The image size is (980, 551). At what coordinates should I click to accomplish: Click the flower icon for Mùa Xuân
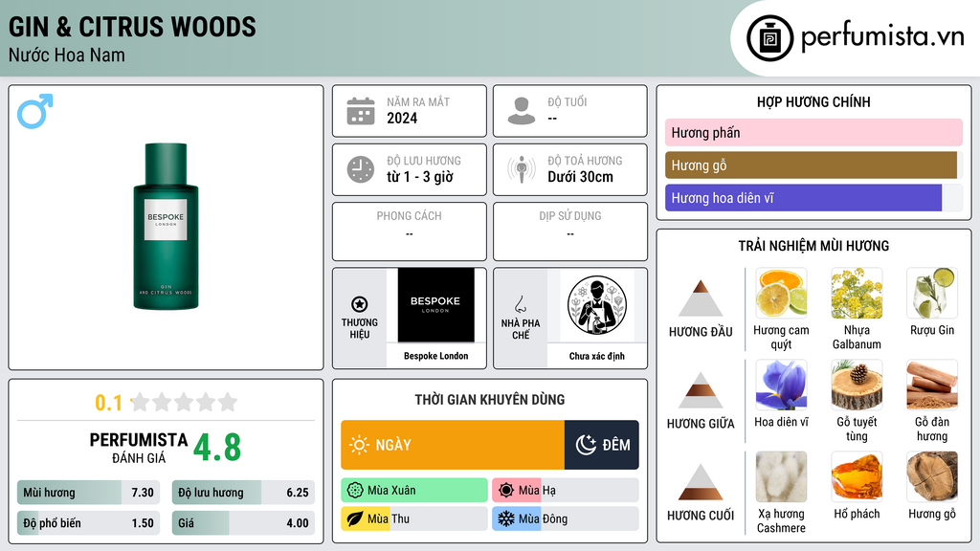(x=355, y=491)
